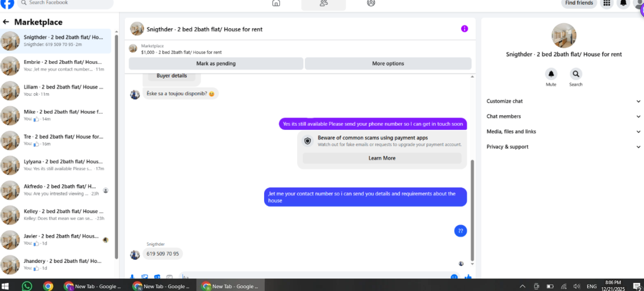This screenshot has height=291, width=644.
Task: Click the Search Facebook field
Action: [x=65, y=3]
